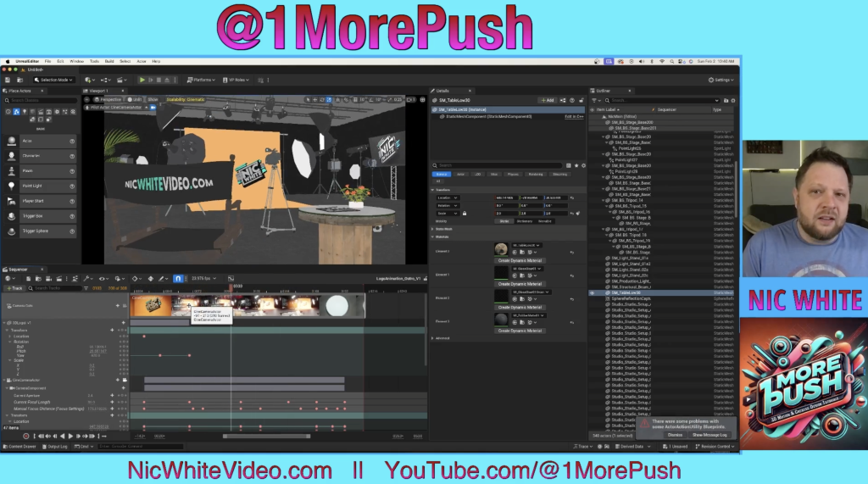
Task: Select the Point Light item in Place Actors
Action: 40,186
